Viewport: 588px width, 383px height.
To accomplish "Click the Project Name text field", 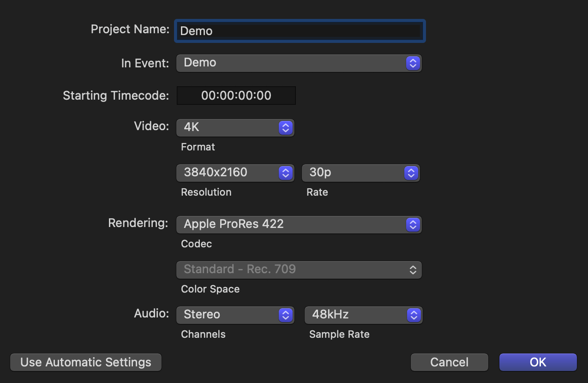I will coord(300,31).
